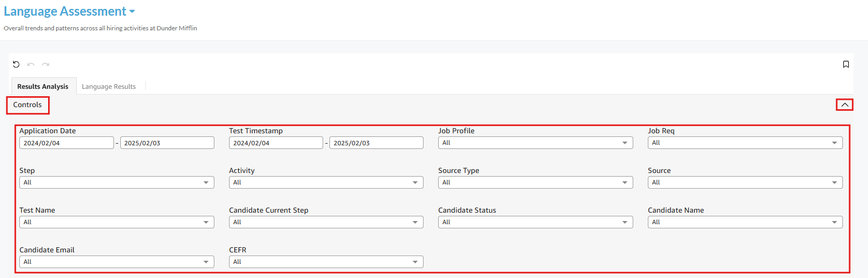Click the Test Timestamp start date field
The width and height of the screenshot is (868, 278).
pyautogui.click(x=276, y=143)
